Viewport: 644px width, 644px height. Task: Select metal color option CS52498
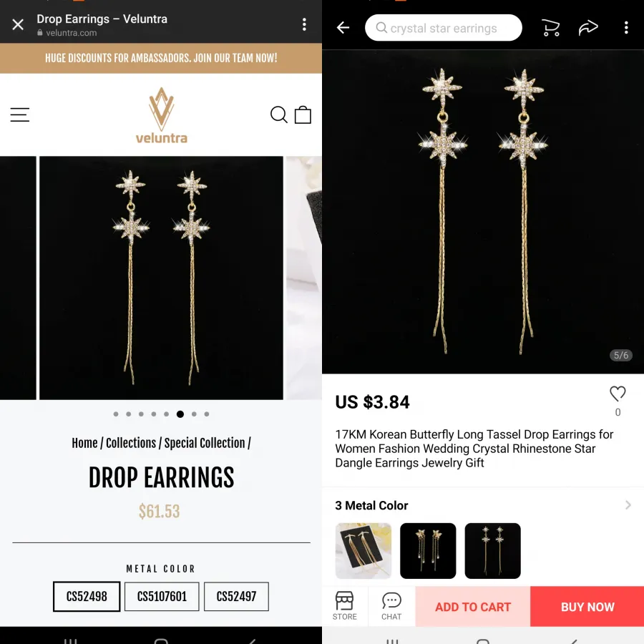[x=87, y=596]
